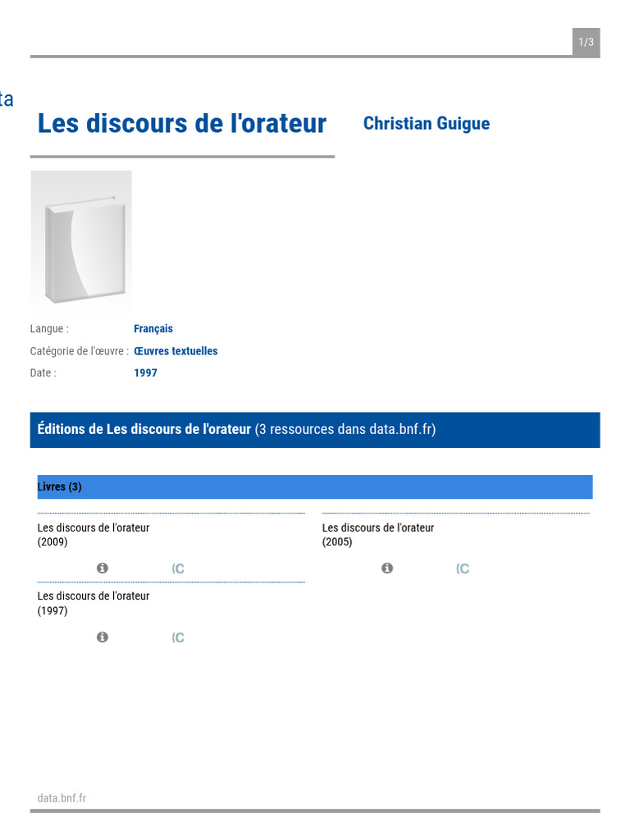Click the partial data logo at left edge
Screen dimensions: 630x840
(6, 100)
